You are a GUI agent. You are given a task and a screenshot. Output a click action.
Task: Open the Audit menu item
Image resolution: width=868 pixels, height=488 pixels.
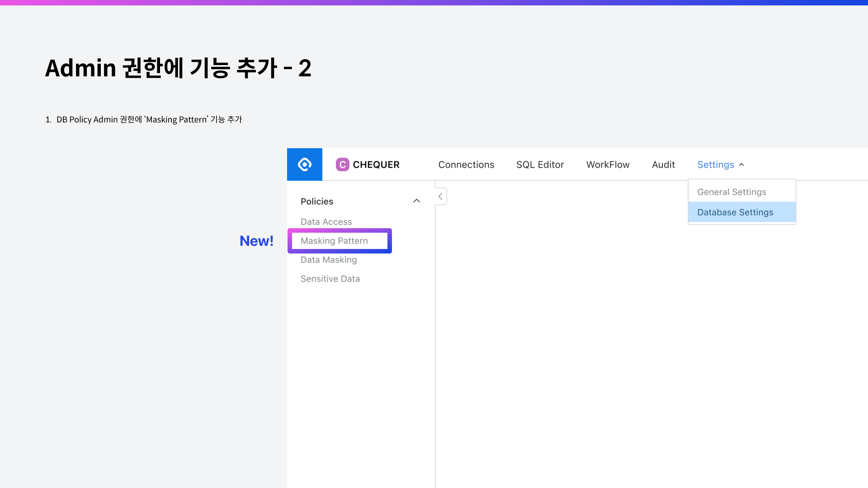(663, 165)
